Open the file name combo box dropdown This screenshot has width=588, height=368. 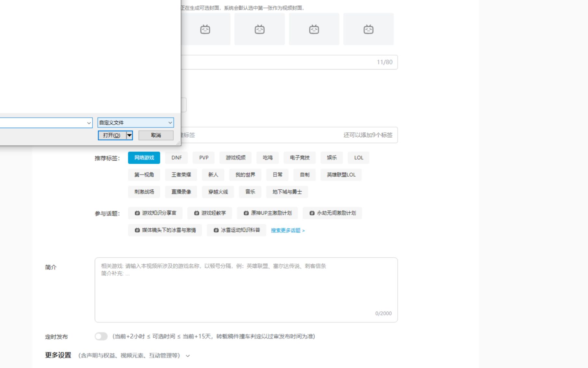point(89,123)
